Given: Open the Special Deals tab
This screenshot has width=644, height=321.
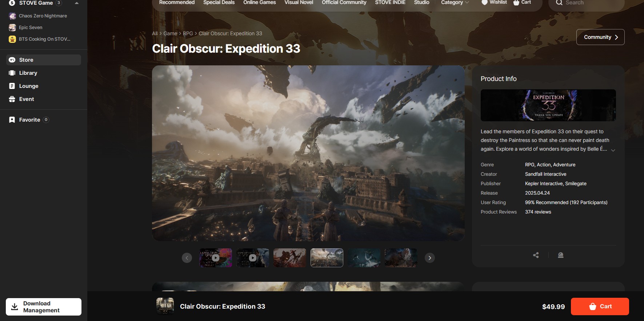Looking at the screenshot, I should (219, 2).
